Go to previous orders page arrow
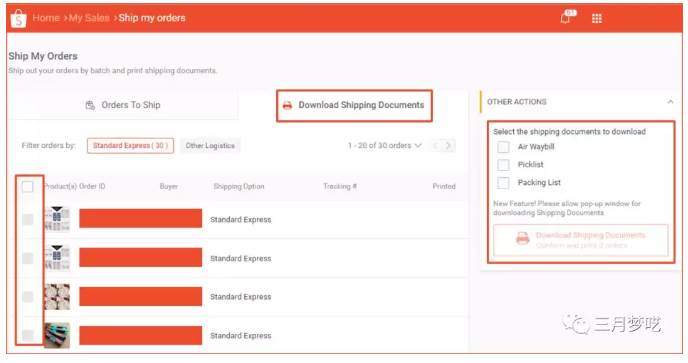 435,145
